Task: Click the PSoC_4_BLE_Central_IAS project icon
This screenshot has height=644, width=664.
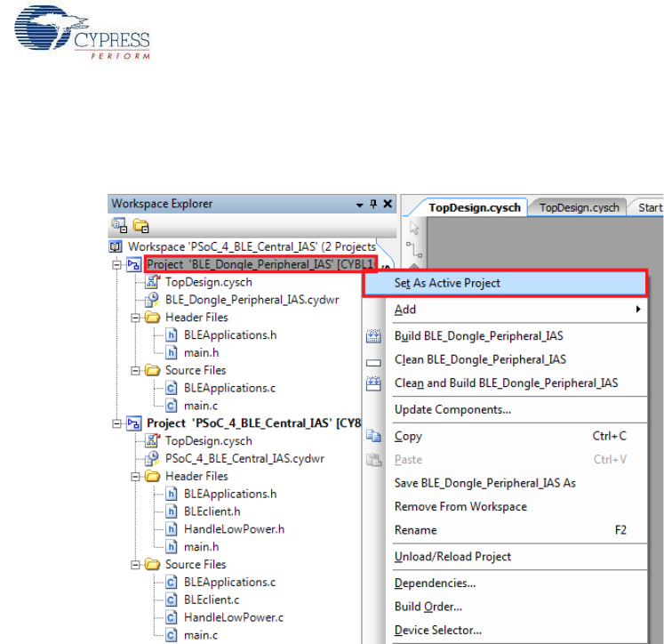Action: [x=134, y=423]
